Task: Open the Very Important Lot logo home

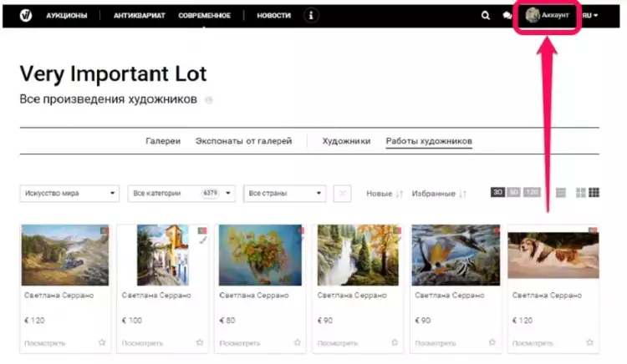Action: point(26,15)
